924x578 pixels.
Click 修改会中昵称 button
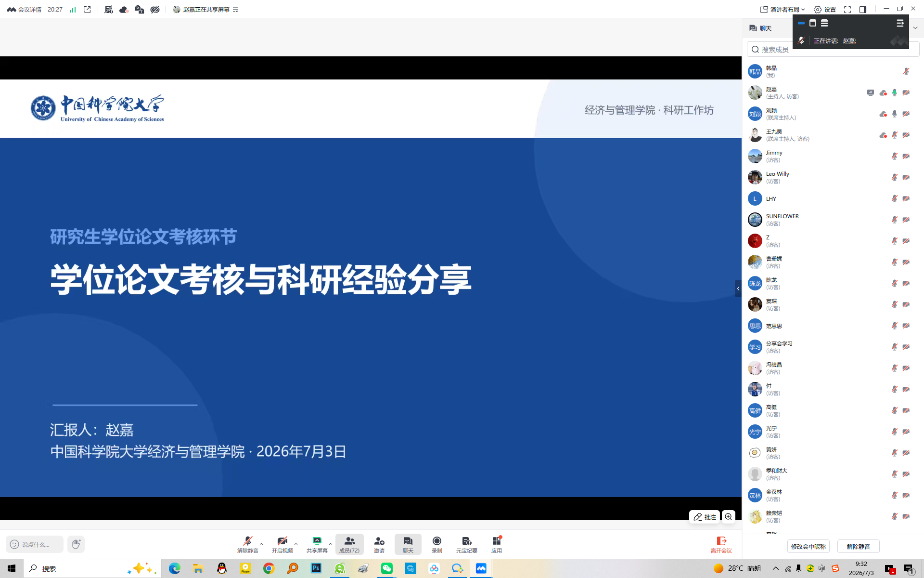tap(808, 547)
